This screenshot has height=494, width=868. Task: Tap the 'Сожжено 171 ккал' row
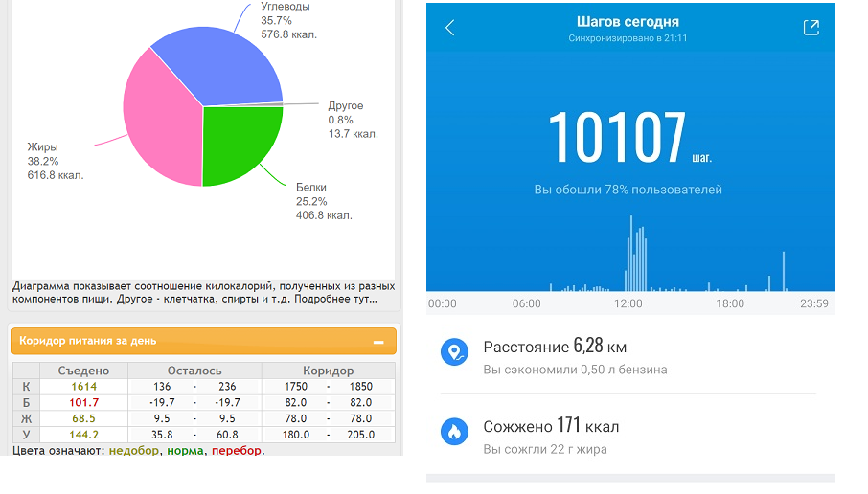pyautogui.click(x=628, y=436)
